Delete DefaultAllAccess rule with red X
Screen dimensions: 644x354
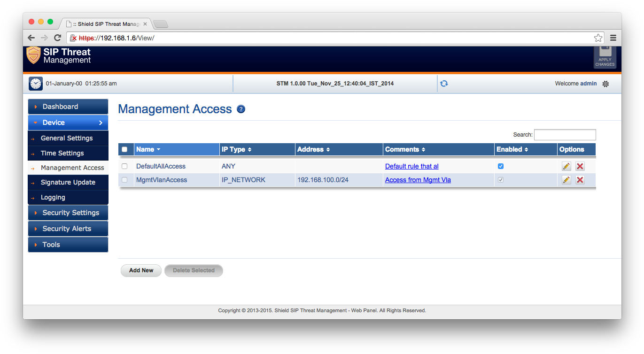click(x=580, y=166)
